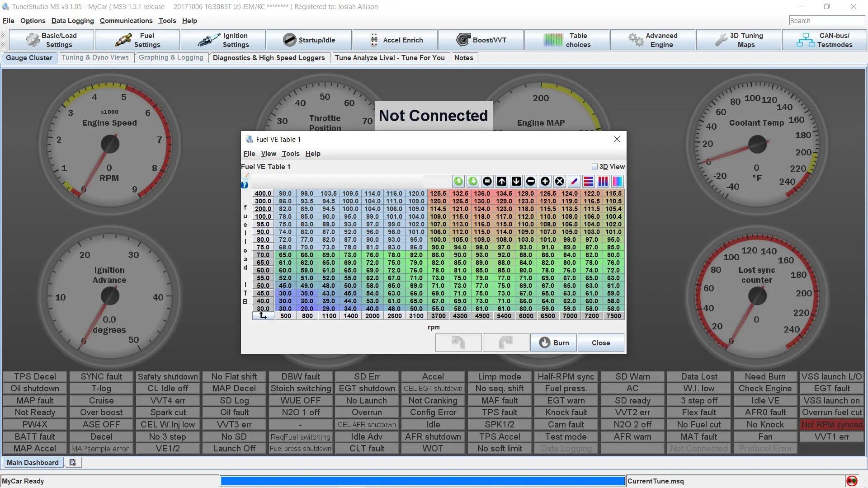This screenshot has width=868, height=488.
Task: Select the Main Dashboard tab
Action: click(x=33, y=462)
